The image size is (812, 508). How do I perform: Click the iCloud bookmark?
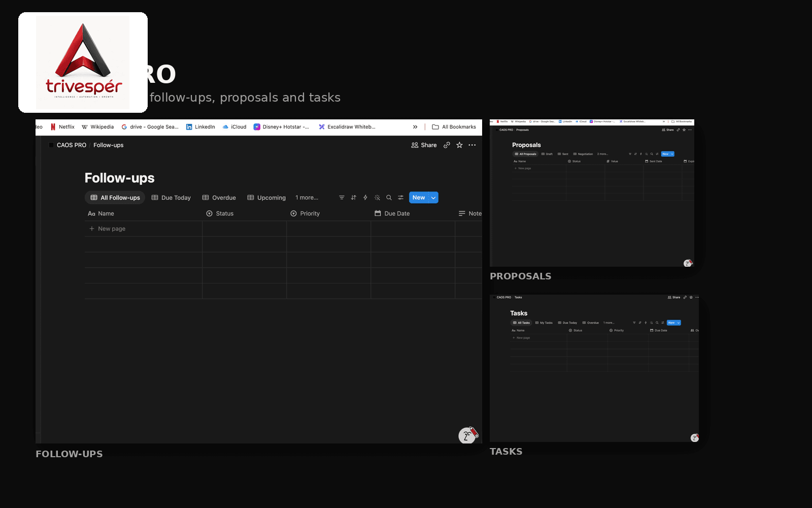click(234, 127)
